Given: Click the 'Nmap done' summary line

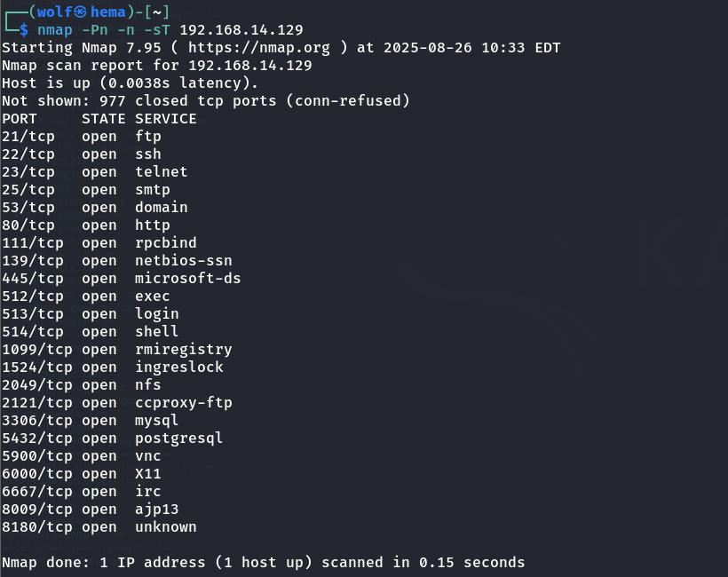Looking at the screenshot, I should point(263,563).
